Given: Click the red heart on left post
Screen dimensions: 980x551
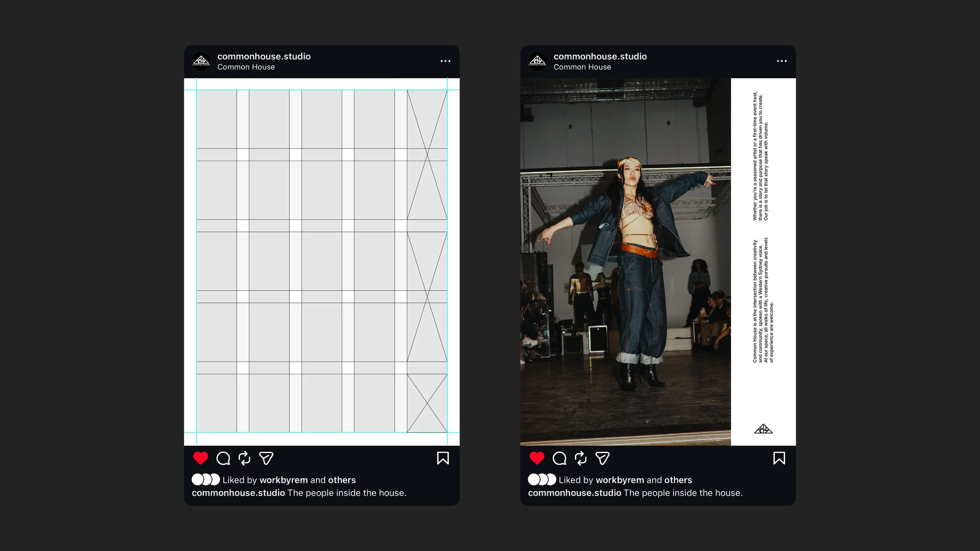Looking at the screenshot, I should [200, 458].
